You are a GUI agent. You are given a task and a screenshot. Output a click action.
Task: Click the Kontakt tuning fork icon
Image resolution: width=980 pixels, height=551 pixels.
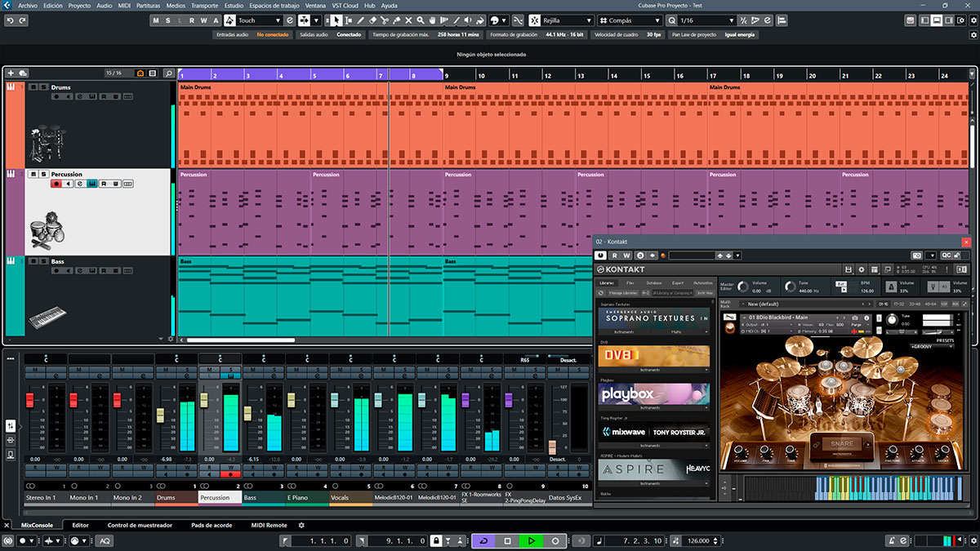[x=933, y=287]
